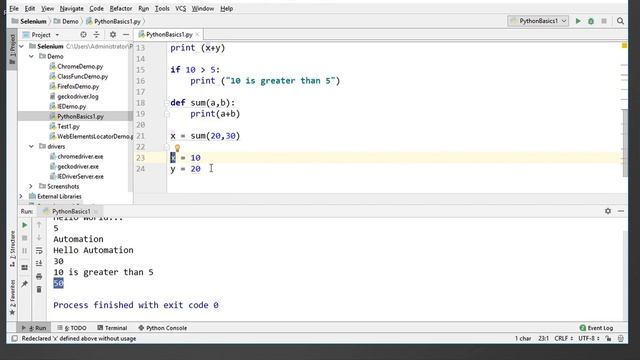Open the VCS menu
The image size is (640, 360).
pos(180,8)
